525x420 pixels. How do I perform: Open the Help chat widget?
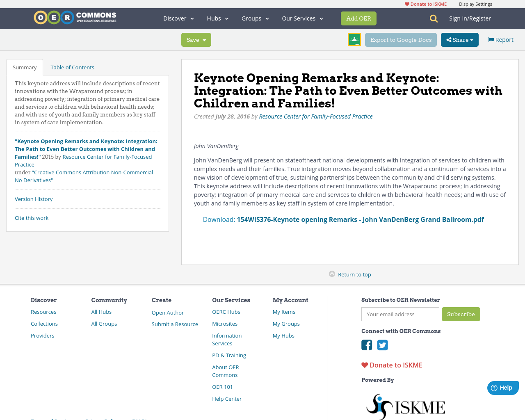502,388
